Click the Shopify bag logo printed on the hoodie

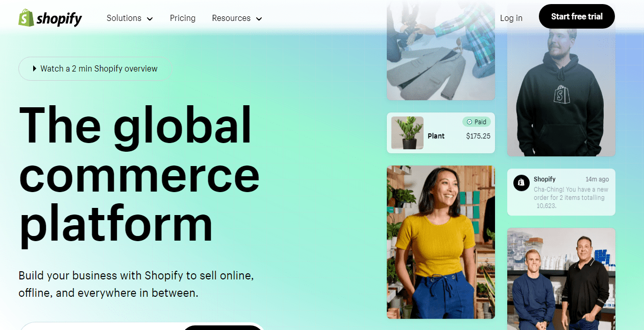[561, 95]
